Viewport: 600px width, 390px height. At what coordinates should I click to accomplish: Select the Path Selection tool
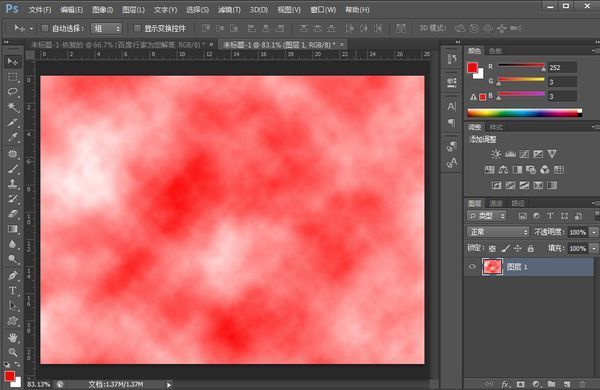13,306
